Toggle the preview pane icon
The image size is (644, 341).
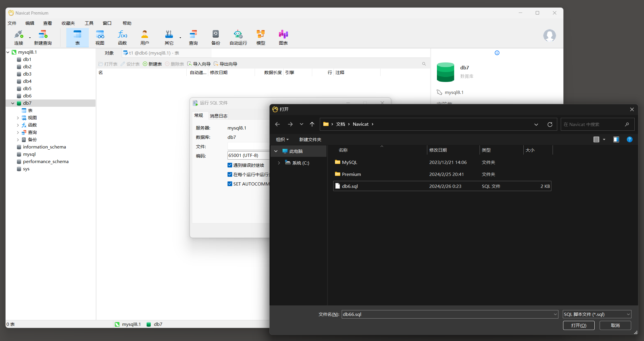pyautogui.click(x=616, y=139)
